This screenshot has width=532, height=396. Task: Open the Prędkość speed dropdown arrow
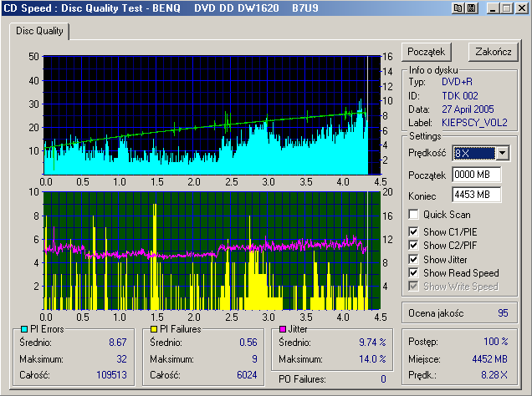[502, 153]
